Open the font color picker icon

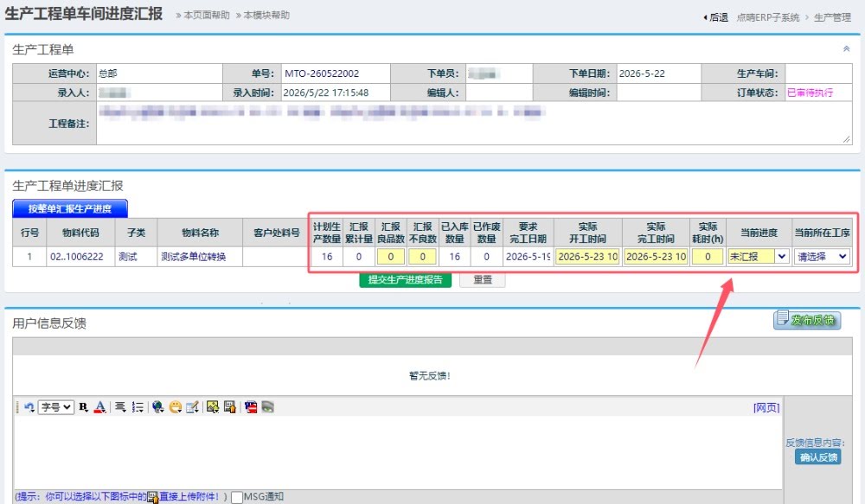pos(99,407)
